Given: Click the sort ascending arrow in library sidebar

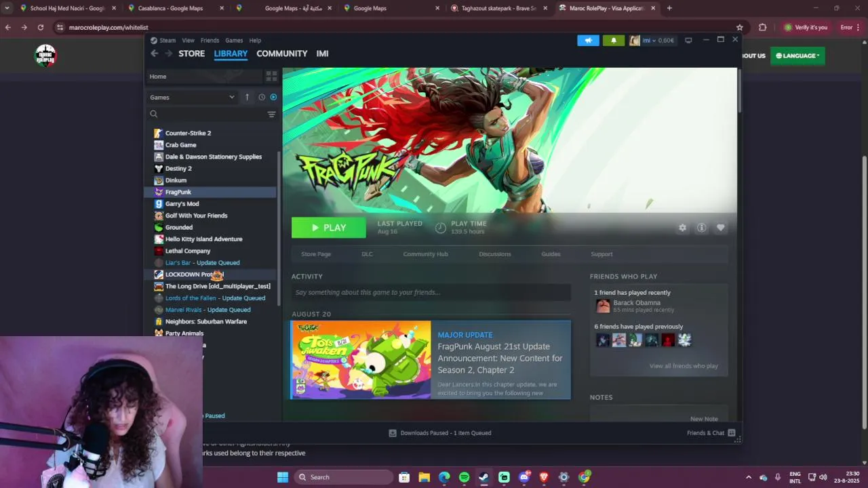Looking at the screenshot, I should (247, 97).
